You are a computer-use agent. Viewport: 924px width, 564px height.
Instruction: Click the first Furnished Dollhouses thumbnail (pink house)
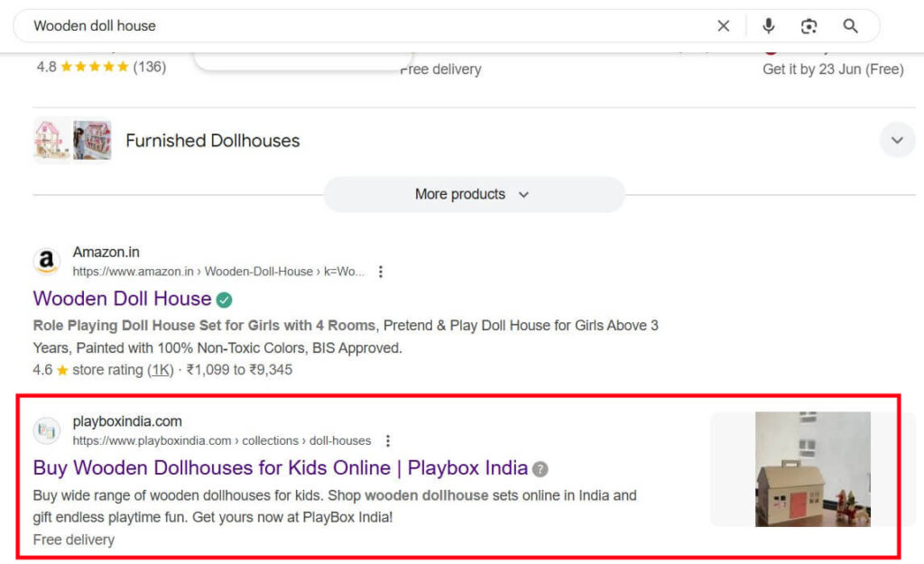pyautogui.click(x=51, y=140)
